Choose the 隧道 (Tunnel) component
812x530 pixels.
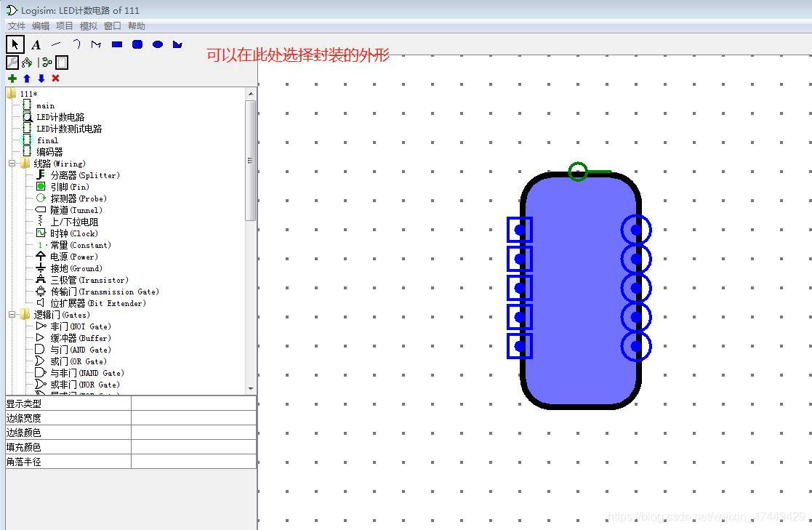76,210
